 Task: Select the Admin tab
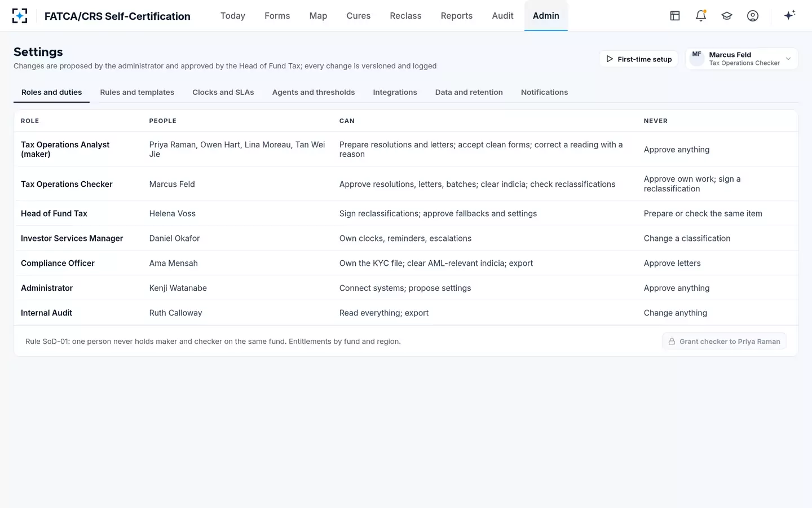click(x=546, y=16)
